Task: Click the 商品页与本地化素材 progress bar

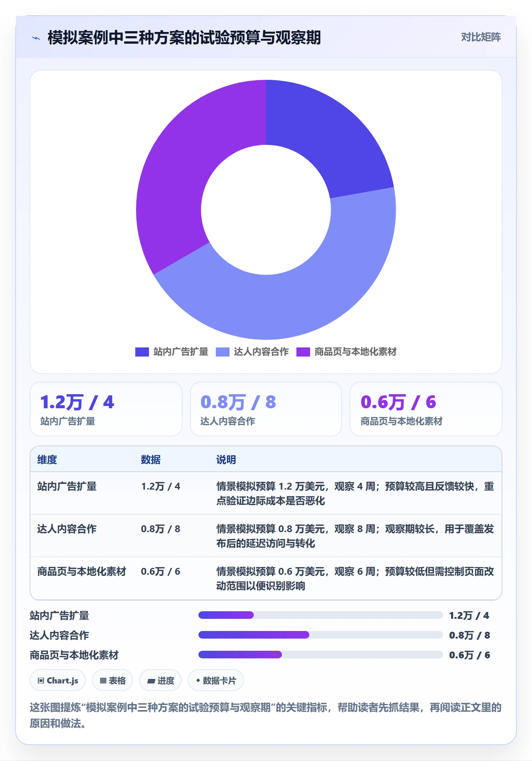Action: point(321,655)
